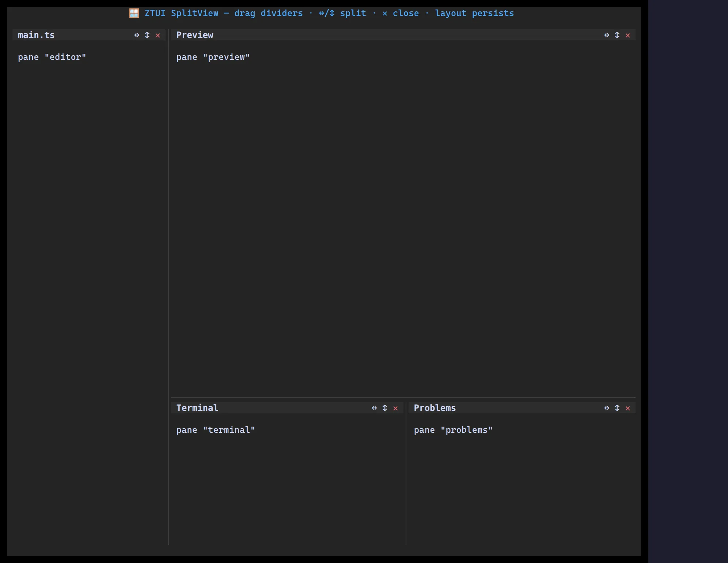Split the Problems pane vertically
The height and width of the screenshot is (563, 728).
(617, 408)
